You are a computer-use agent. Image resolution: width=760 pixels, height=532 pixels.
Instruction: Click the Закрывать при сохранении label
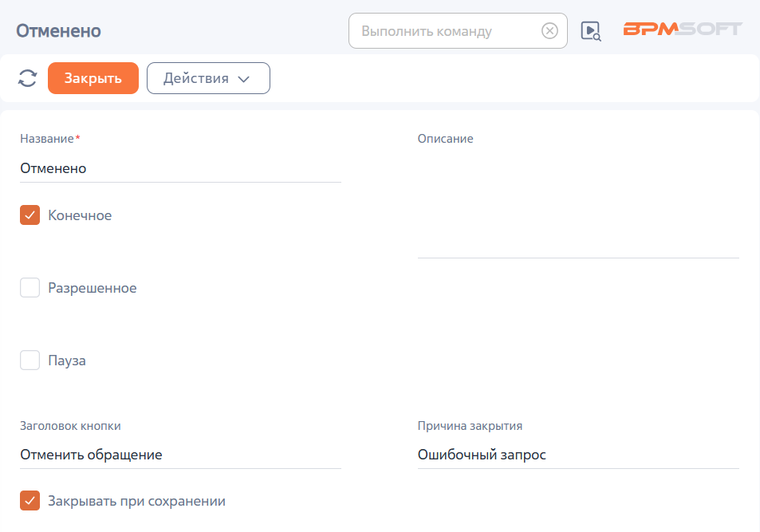tap(136, 501)
